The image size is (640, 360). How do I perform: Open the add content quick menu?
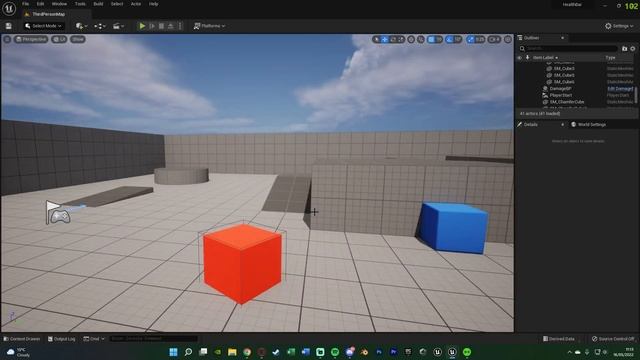[x=81, y=26]
